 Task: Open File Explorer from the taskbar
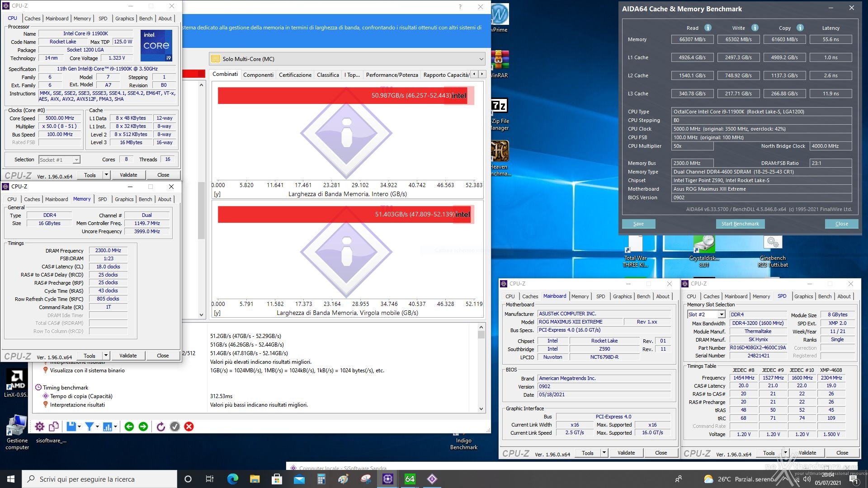click(255, 479)
